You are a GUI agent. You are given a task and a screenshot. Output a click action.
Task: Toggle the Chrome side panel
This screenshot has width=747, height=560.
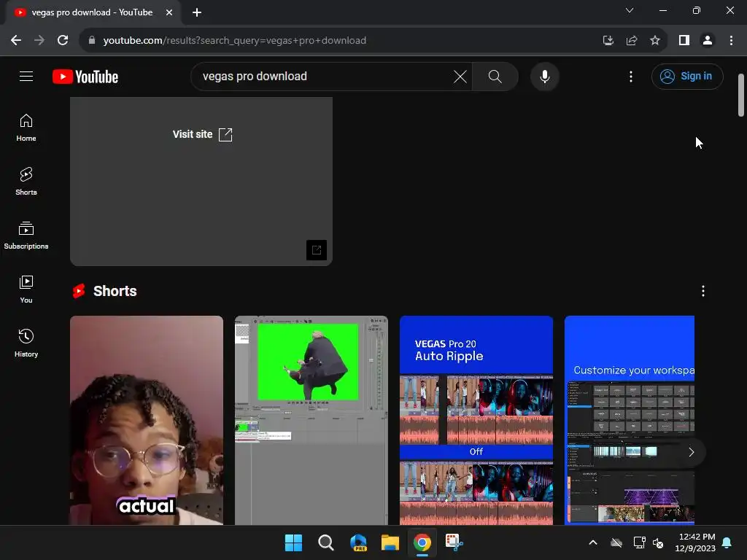684,41
